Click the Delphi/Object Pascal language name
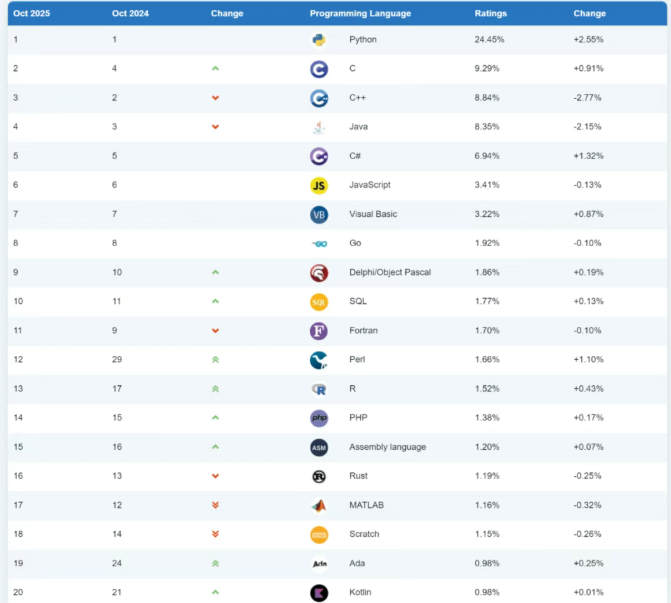 coord(390,272)
